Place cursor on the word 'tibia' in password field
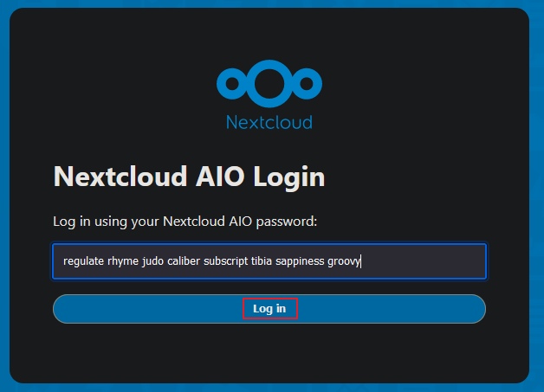This screenshot has height=392, width=544. click(x=262, y=261)
